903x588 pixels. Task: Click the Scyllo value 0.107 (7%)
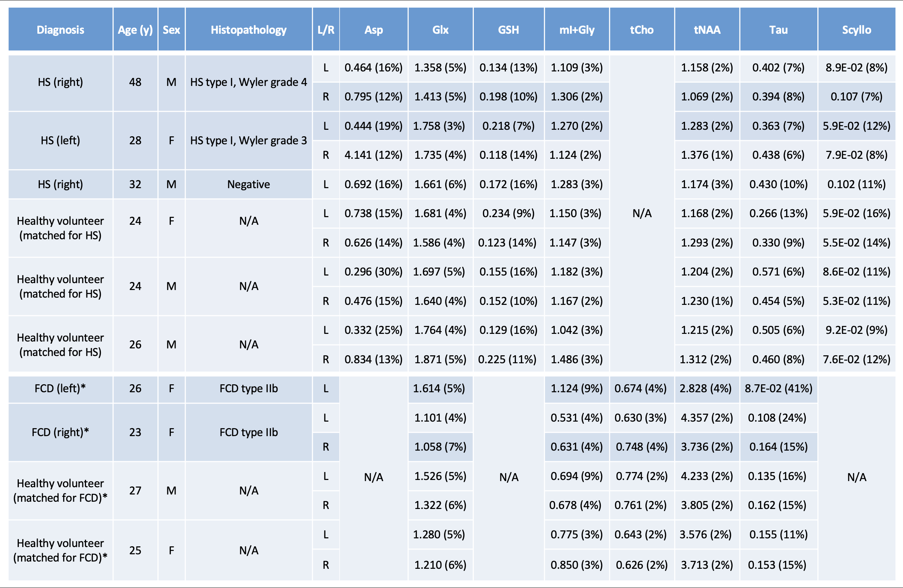[856, 96]
